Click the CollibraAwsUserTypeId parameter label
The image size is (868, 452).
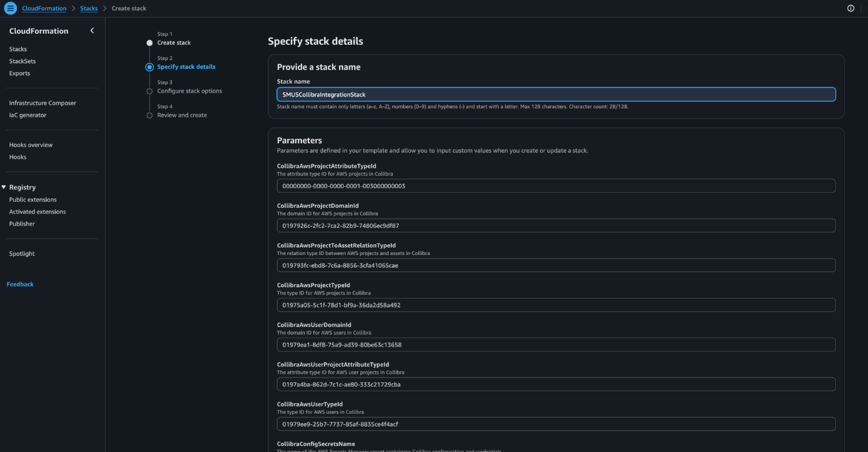pos(310,404)
